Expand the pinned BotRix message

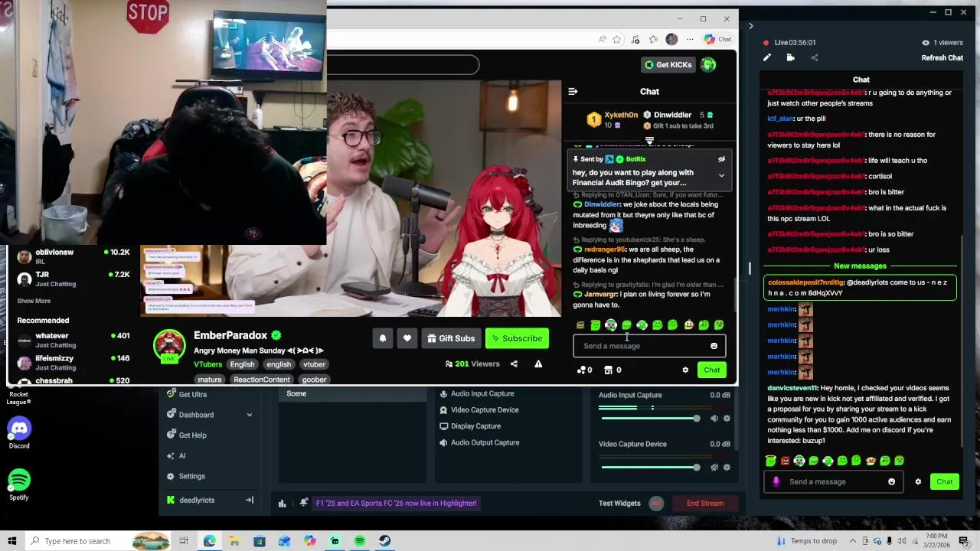(721, 175)
